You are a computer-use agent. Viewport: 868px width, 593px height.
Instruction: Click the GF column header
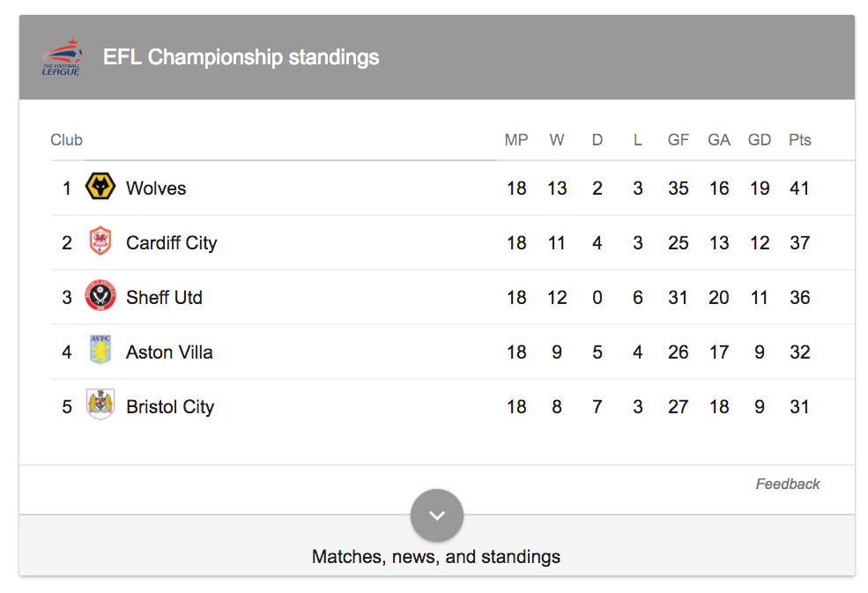(x=678, y=139)
